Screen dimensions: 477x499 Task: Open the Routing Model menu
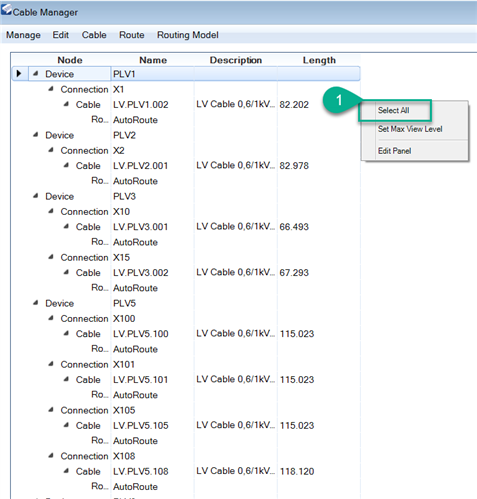[x=188, y=35]
